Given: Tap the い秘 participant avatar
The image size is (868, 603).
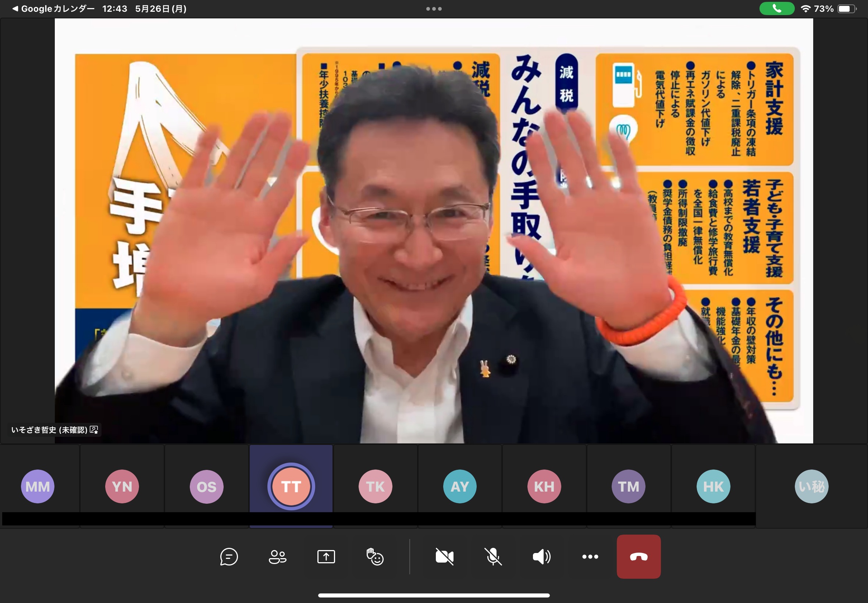Looking at the screenshot, I should click(x=811, y=486).
